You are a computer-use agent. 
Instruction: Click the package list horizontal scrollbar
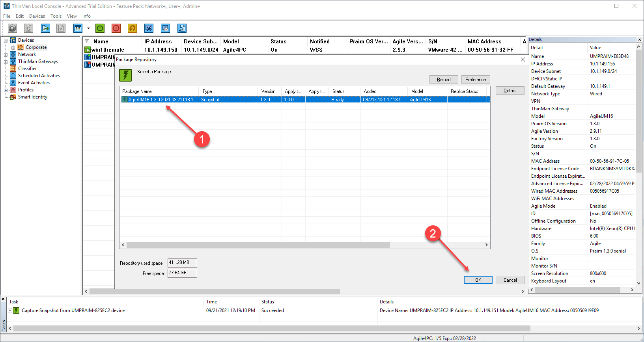(x=304, y=245)
